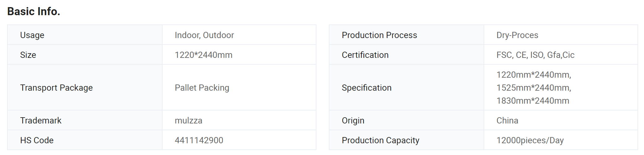The image size is (644, 155).
Task: Select the HS Code label
Action: [37, 140]
